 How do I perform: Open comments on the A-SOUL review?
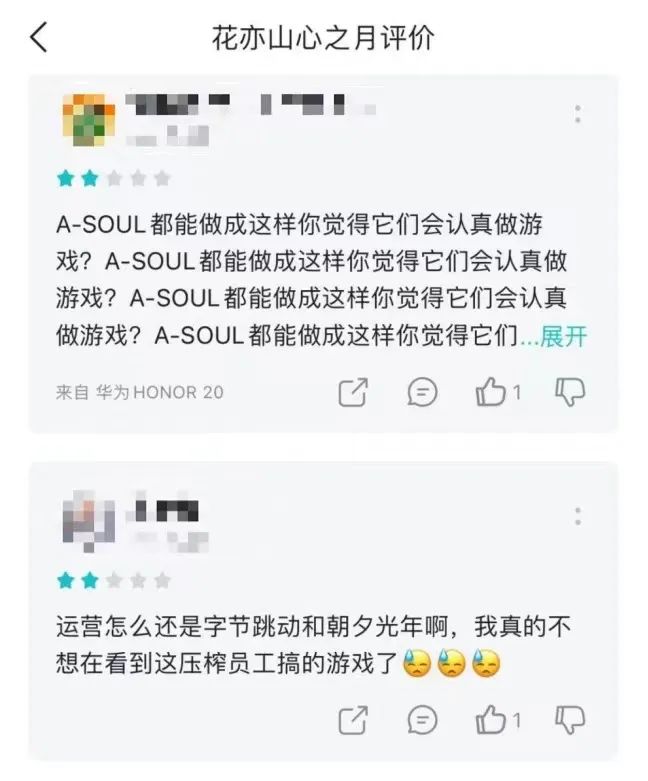pos(422,392)
